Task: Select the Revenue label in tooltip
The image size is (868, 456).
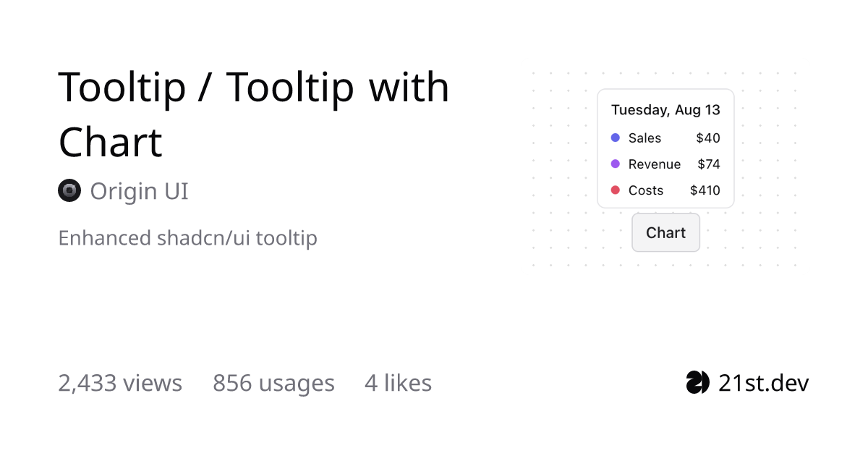Action: pyautogui.click(x=655, y=164)
